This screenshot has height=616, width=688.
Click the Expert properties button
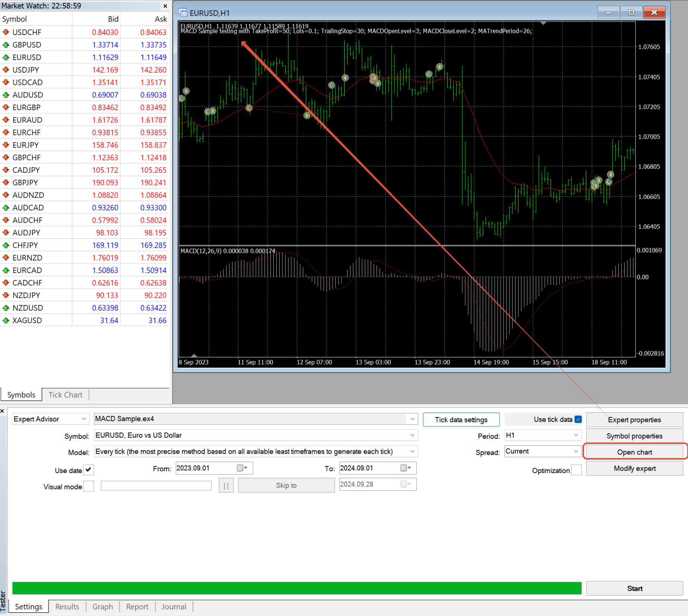[x=634, y=420]
